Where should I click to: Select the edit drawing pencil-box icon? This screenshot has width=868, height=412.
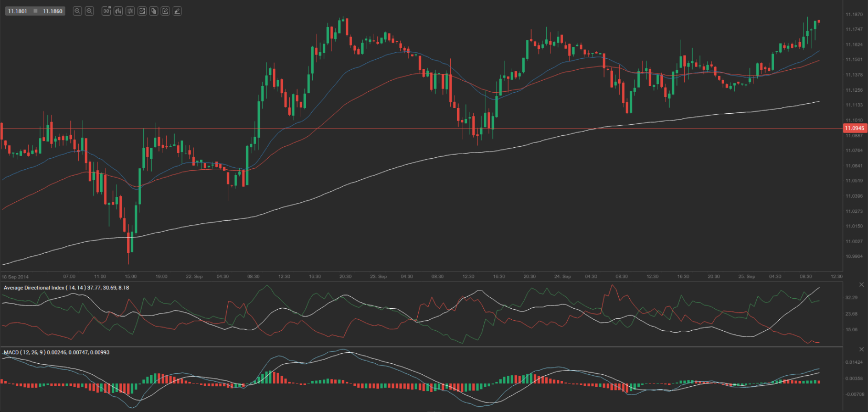(165, 11)
